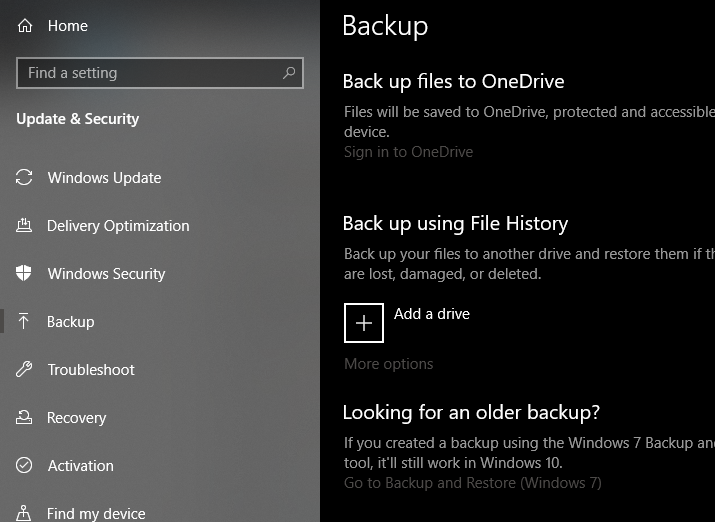Go to Backup and Restore (Windows 7)
715x522 pixels.
click(472, 483)
